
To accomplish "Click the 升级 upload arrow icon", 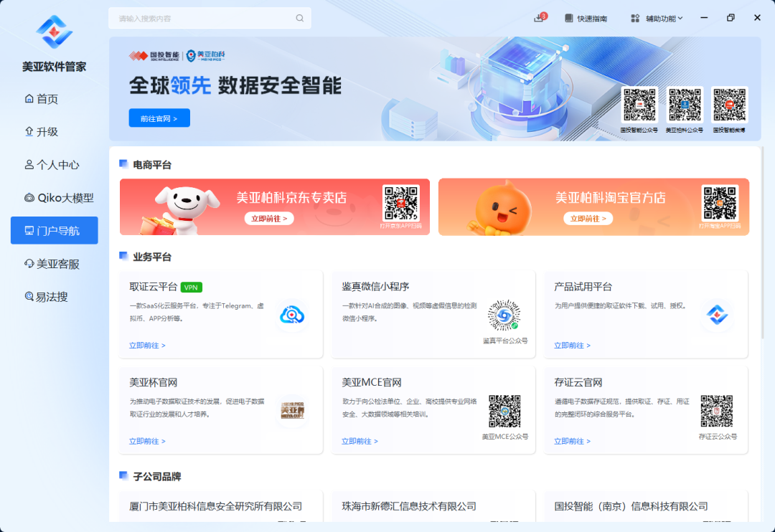I will point(29,131).
